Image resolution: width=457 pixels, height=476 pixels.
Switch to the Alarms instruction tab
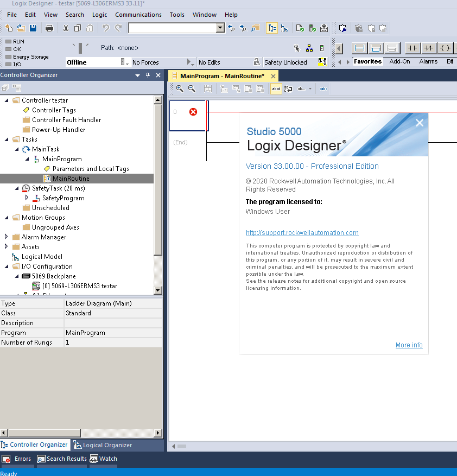[x=428, y=62]
